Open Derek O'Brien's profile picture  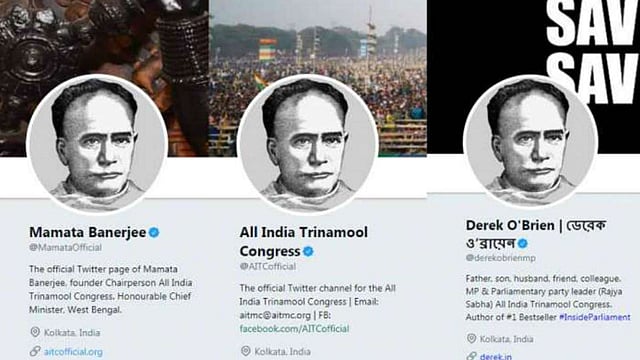[530, 141]
